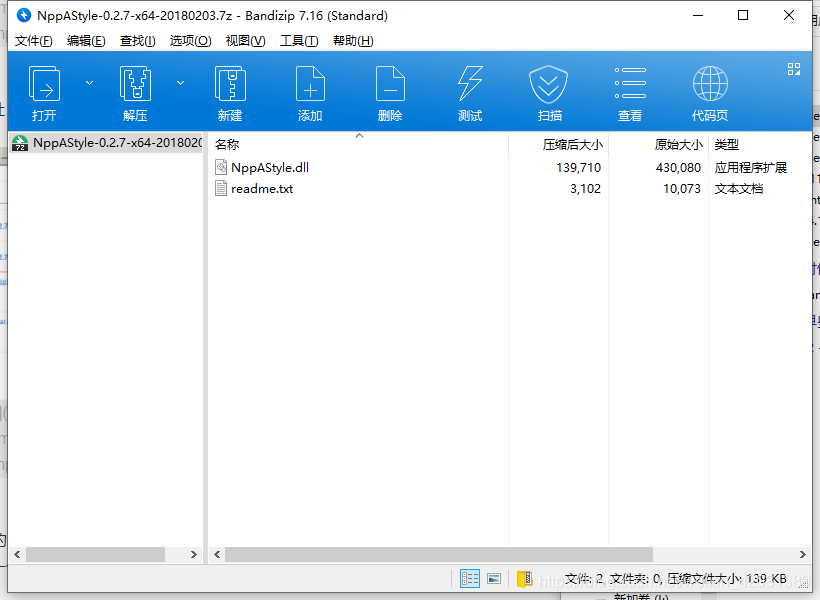Image resolution: width=820 pixels, height=600 pixels.
Task: Click the yellow archive icon in status bar
Action: (x=525, y=579)
